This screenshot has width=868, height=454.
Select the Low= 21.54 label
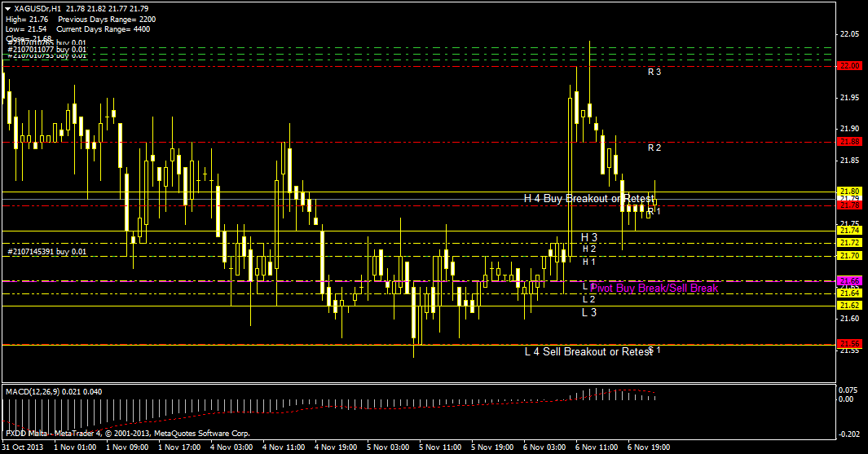[x=26, y=29]
